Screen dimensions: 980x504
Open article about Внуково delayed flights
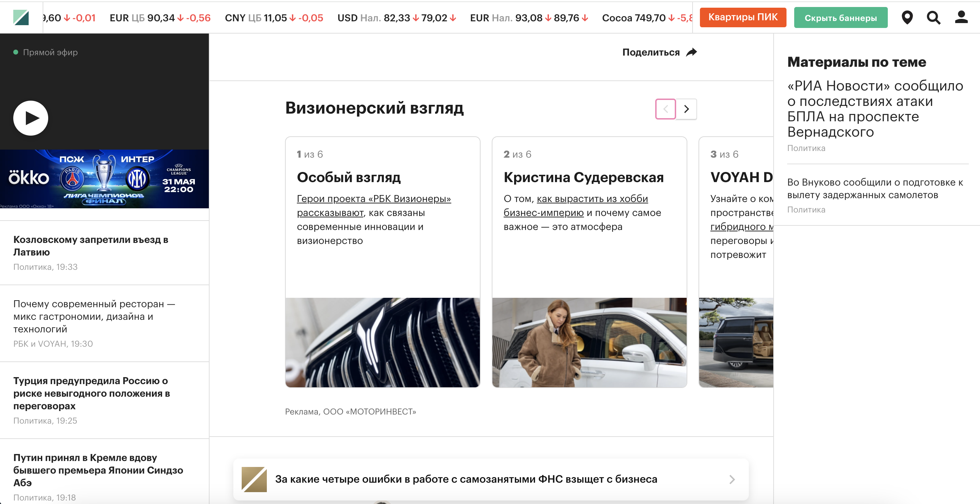(x=875, y=188)
